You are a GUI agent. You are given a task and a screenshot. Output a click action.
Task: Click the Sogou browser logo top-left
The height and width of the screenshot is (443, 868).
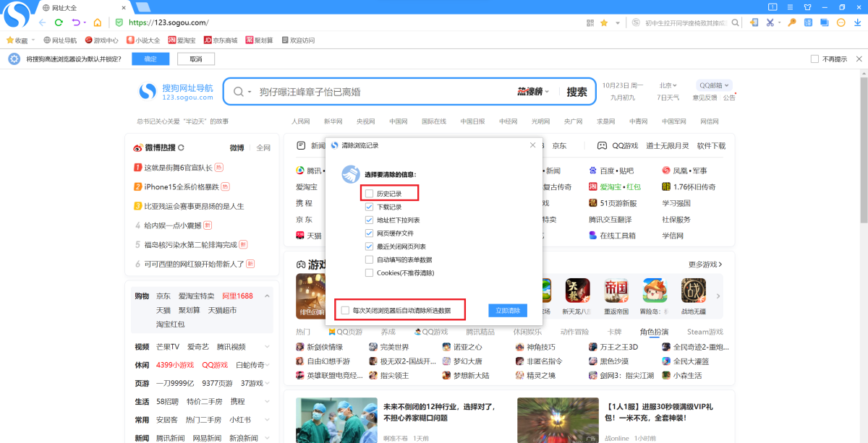pos(17,14)
